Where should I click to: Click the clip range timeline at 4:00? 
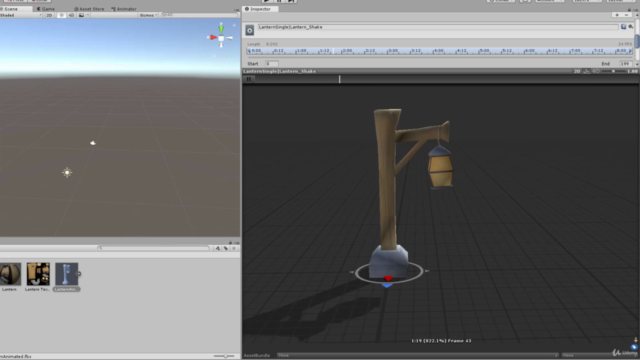pyautogui.click(x=438, y=51)
